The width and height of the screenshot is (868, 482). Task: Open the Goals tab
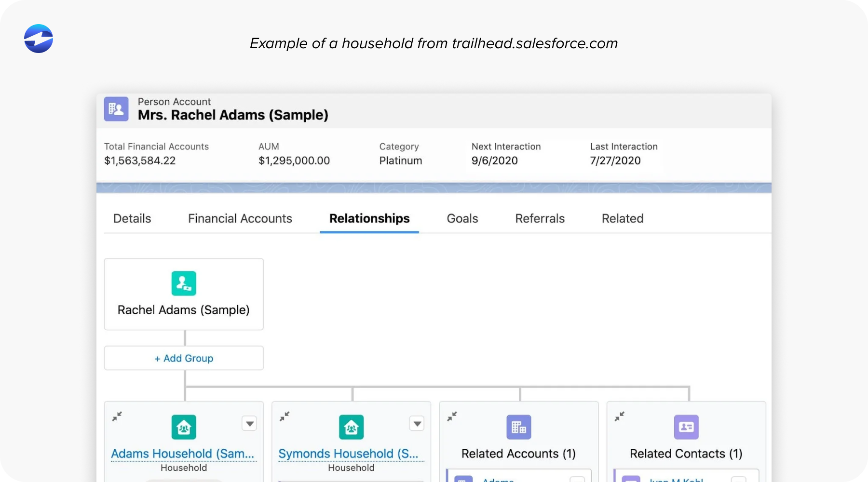462,218
